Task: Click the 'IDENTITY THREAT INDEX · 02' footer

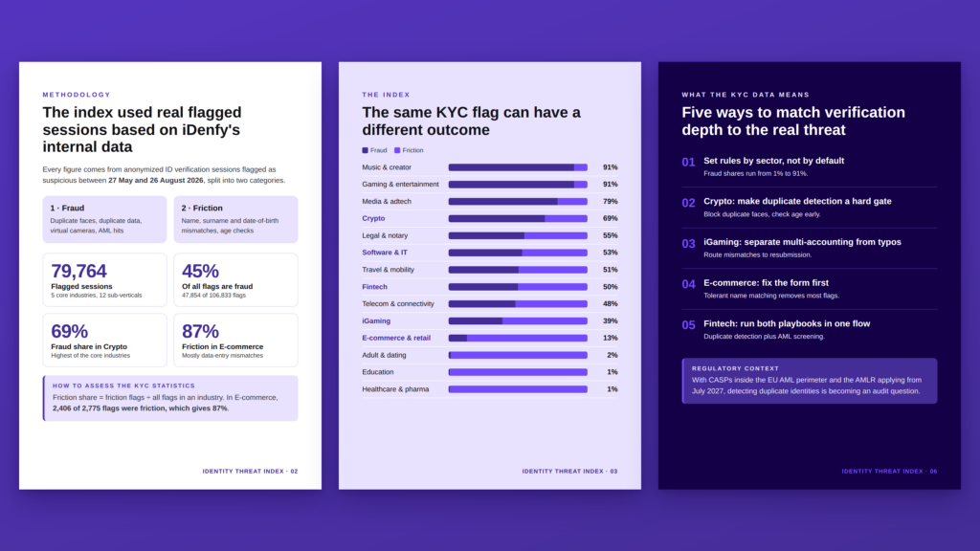Action: 250,472
